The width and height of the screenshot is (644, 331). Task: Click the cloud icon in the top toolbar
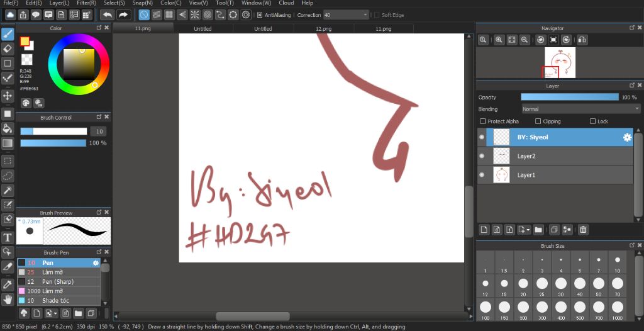(10, 15)
